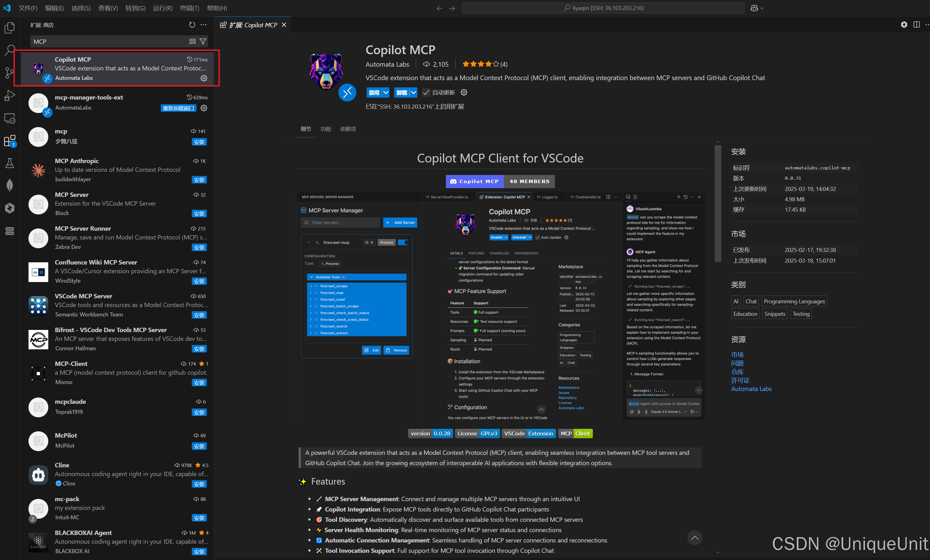Clear the extension search input via clear icon
The image size is (930, 560).
tap(192, 41)
